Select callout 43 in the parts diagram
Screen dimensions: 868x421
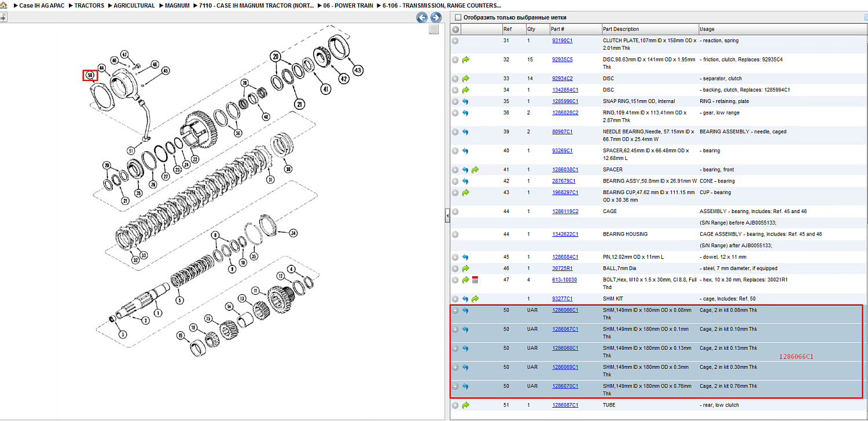358,69
